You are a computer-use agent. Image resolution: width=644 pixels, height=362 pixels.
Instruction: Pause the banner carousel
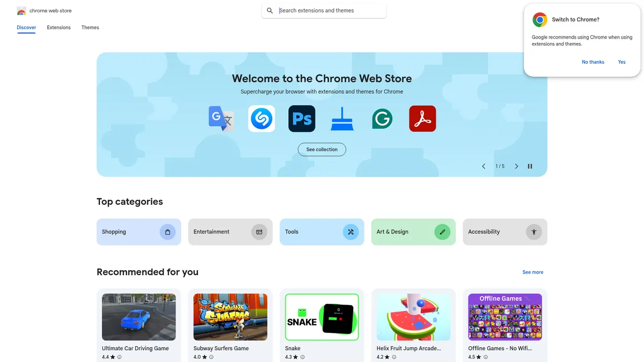[x=530, y=166]
